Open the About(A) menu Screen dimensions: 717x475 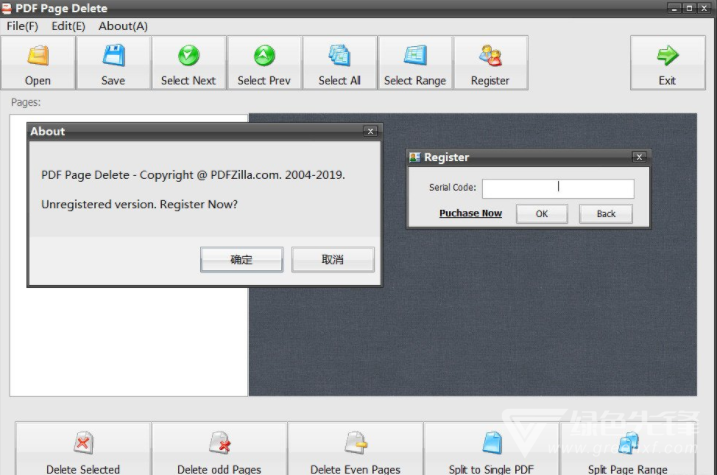(123, 26)
